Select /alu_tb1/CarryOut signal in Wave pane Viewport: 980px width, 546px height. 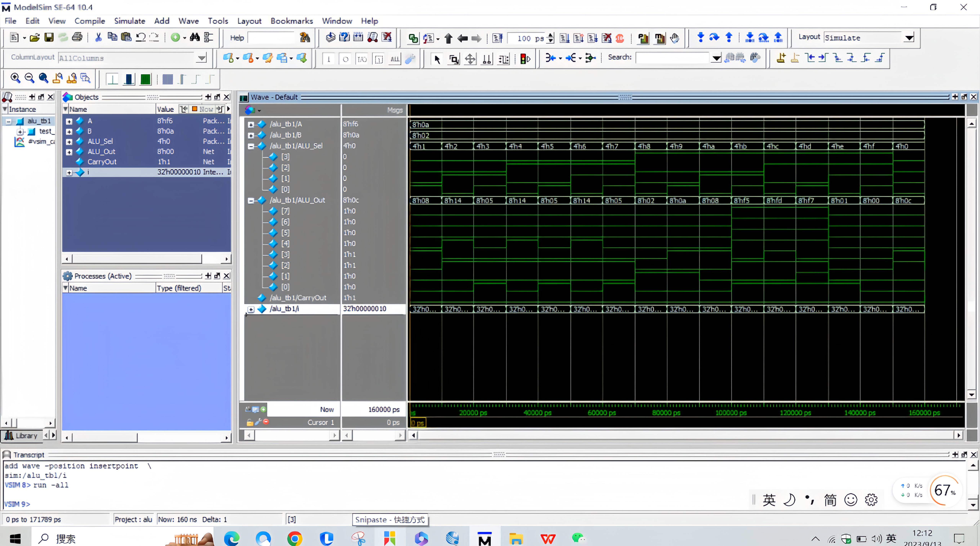pos(297,298)
